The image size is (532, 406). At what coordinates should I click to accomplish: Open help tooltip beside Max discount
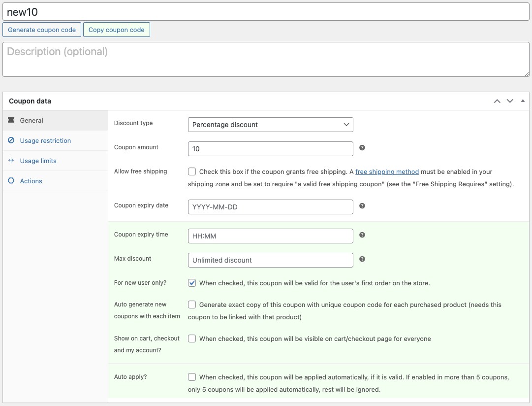(362, 258)
